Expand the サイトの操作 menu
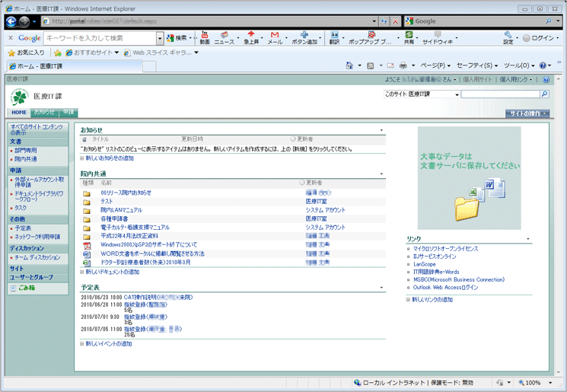 click(x=527, y=113)
